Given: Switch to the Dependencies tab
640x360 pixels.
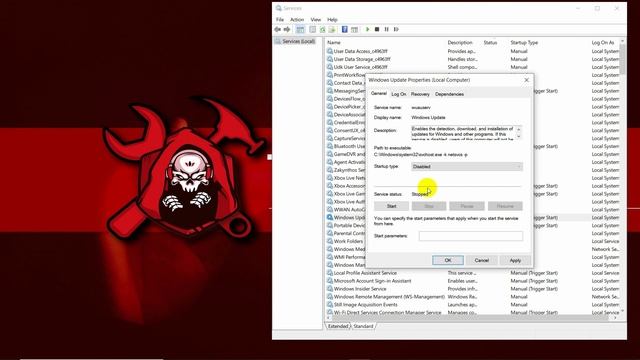Looking at the screenshot, I should pyautogui.click(x=449, y=94).
